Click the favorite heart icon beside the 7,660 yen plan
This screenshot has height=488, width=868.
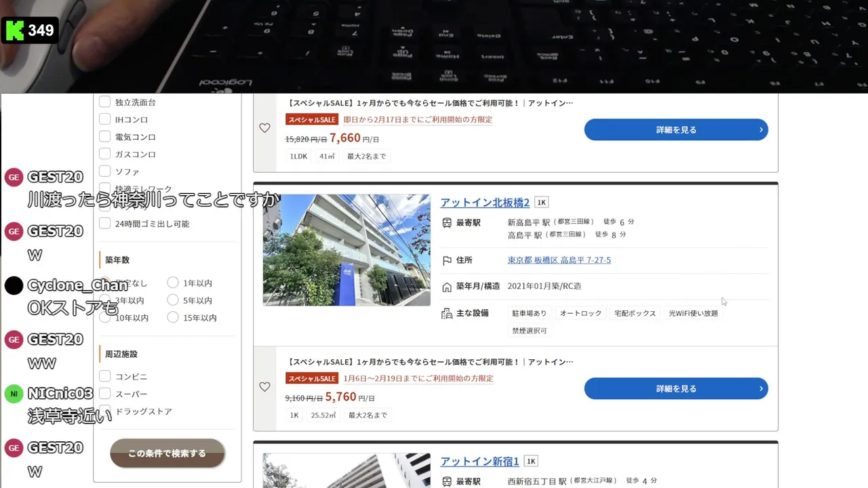pyautogui.click(x=264, y=128)
